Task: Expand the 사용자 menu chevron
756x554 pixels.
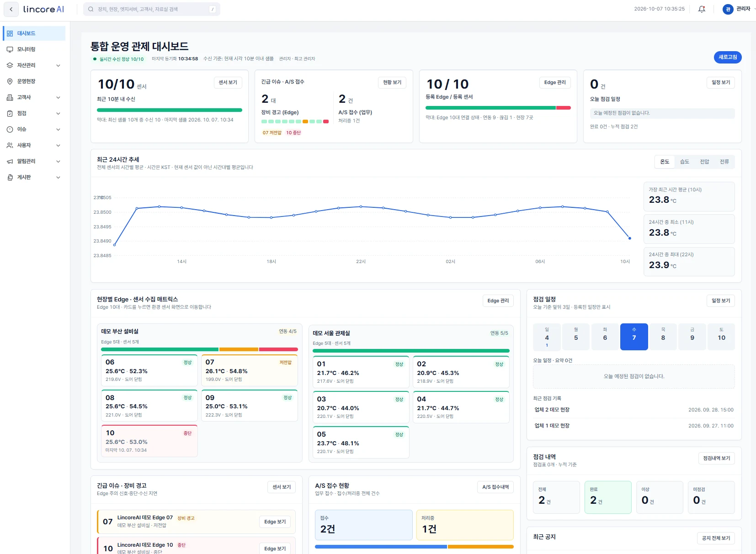Action: click(x=58, y=145)
